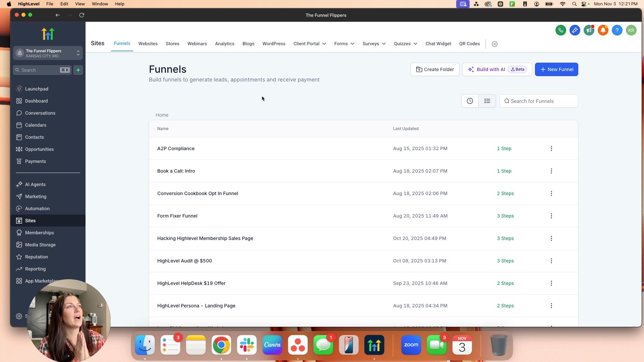This screenshot has width=644, height=362.
Task: Select the Funnels tab
Action: (x=122, y=44)
